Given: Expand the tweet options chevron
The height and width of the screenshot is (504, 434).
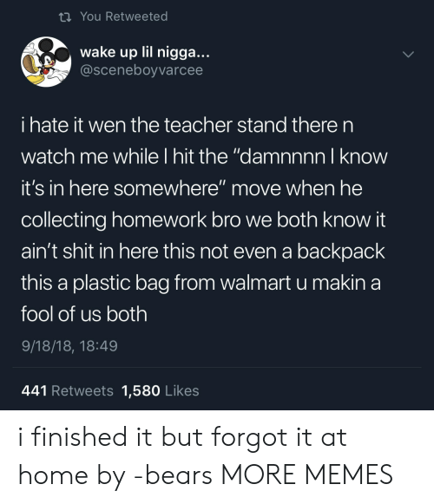Looking at the screenshot, I should pos(408,55).
